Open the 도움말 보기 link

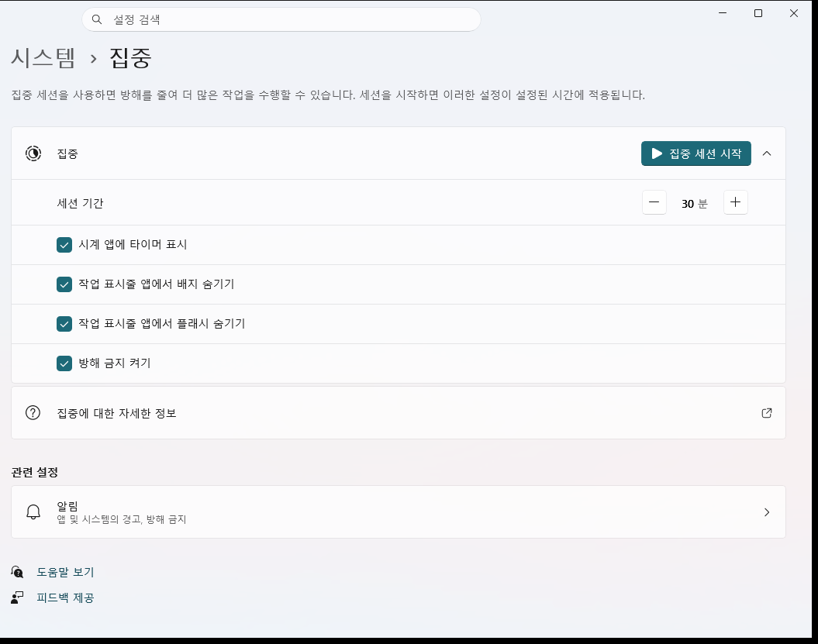point(65,572)
